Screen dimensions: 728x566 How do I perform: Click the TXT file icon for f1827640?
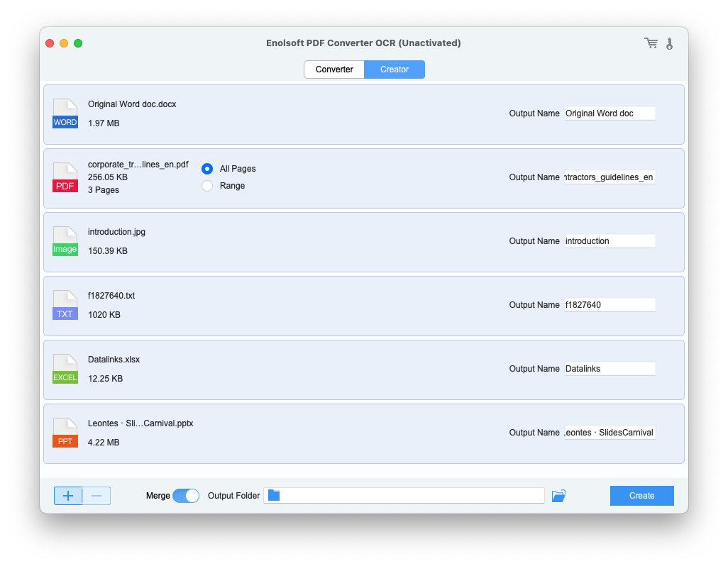tap(65, 305)
